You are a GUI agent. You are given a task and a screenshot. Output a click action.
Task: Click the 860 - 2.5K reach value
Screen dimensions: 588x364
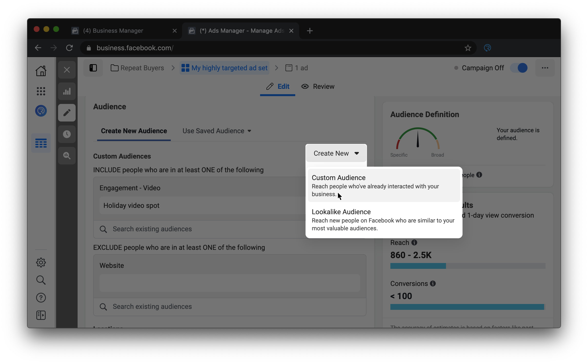(x=411, y=255)
